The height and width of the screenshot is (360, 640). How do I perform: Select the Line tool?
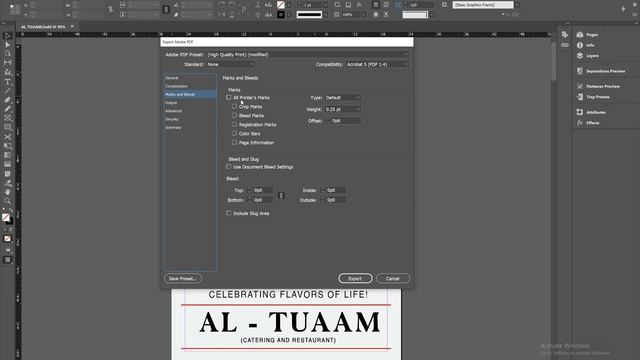(7, 91)
